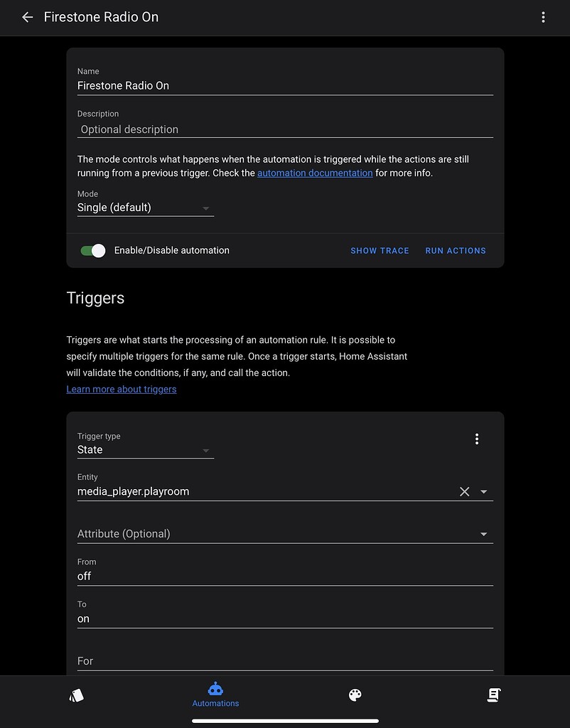Open the automation documentation link
Viewport: 570px width, 728px height.
click(x=315, y=173)
